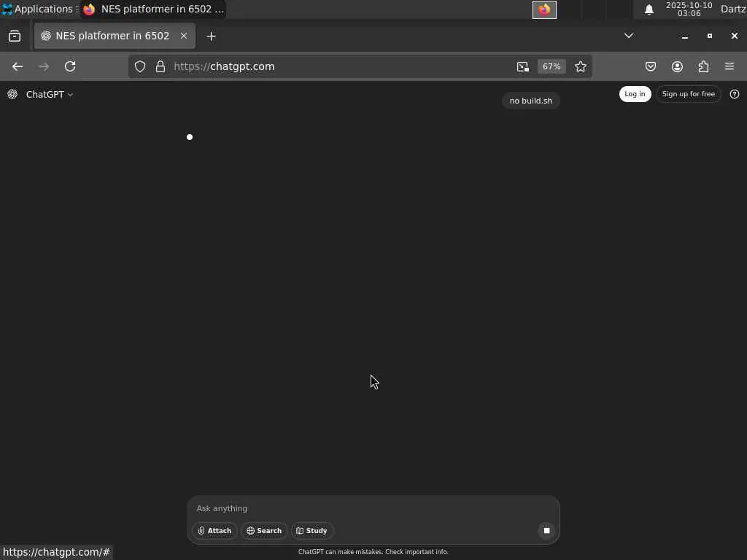The height and width of the screenshot is (560, 747).
Task: Click the date and time clock
Action: pyautogui.click(x=689, y=9)
